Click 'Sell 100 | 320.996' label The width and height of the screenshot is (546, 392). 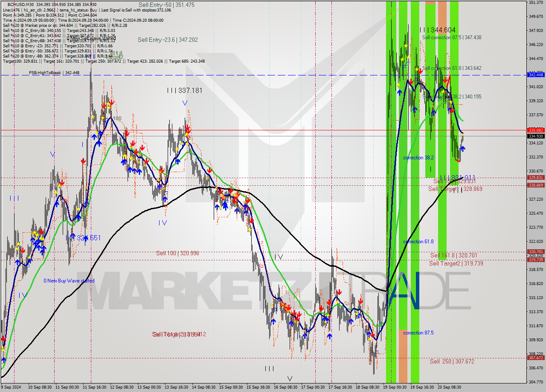click(177, 253)
